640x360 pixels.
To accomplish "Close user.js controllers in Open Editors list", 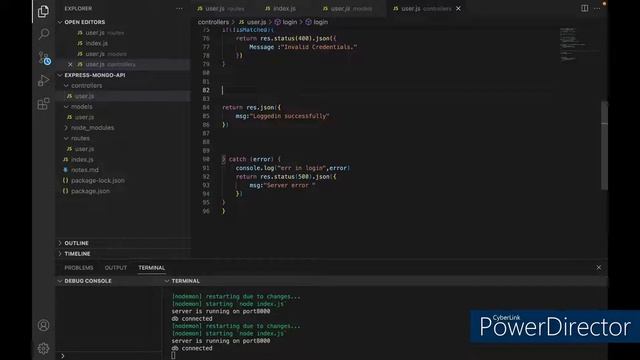I will click(70, 64).
